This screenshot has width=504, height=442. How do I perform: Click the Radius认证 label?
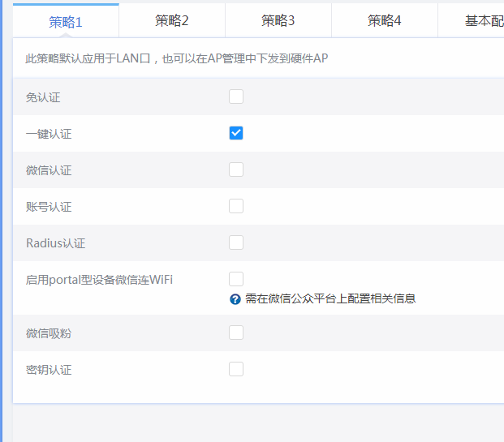[56, 243]
